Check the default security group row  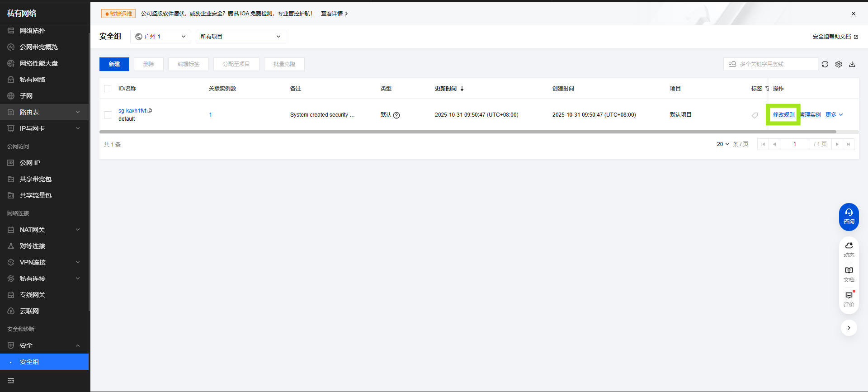tap(108, 115)
